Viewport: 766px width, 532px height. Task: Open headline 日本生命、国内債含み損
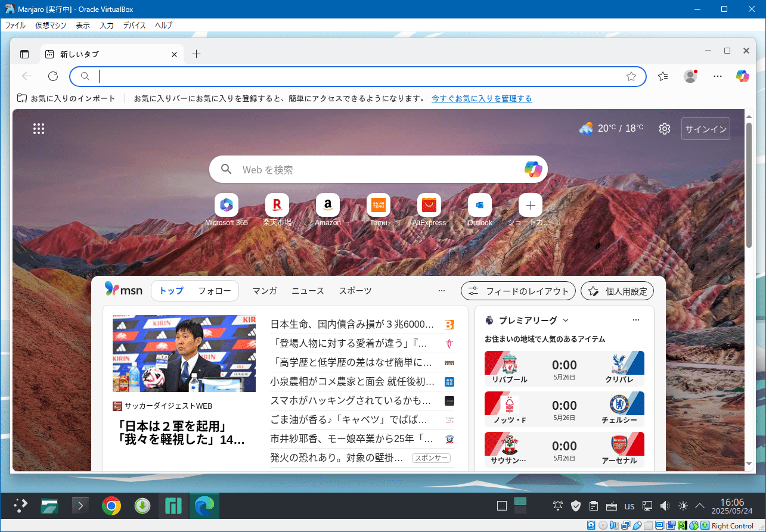(352, 325)
